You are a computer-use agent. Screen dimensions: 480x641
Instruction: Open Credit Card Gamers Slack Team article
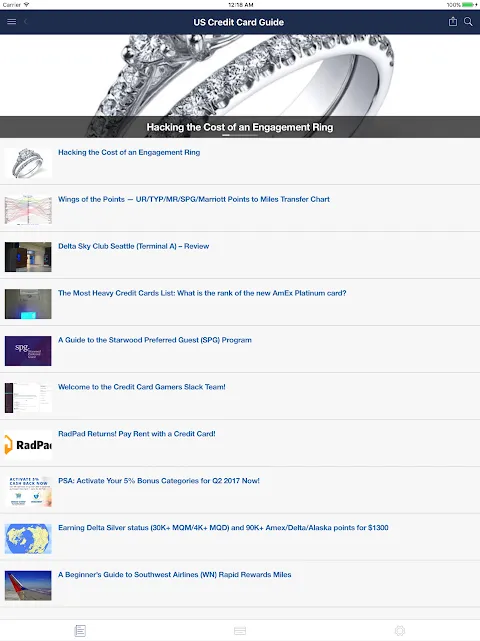click(x=142, y=387)
